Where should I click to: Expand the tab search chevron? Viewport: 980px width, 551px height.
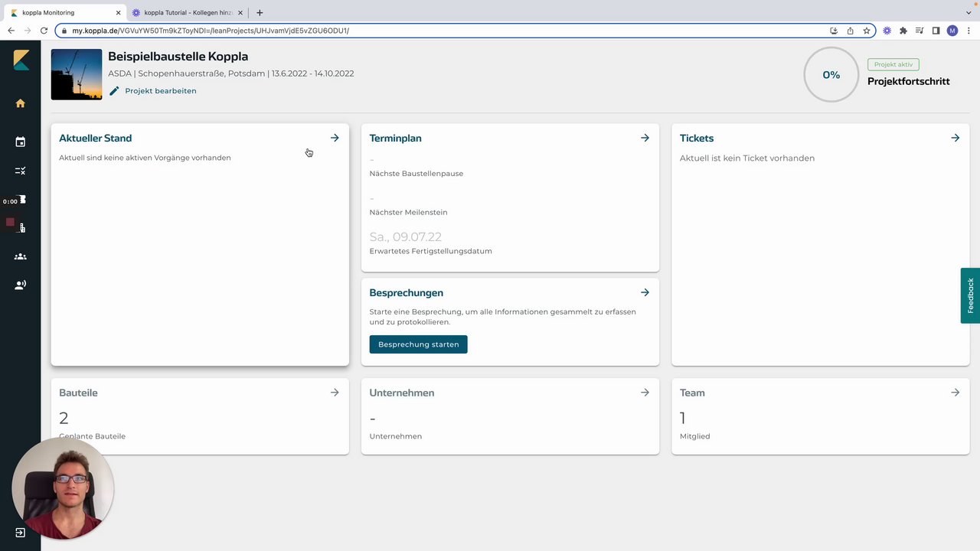969,12
